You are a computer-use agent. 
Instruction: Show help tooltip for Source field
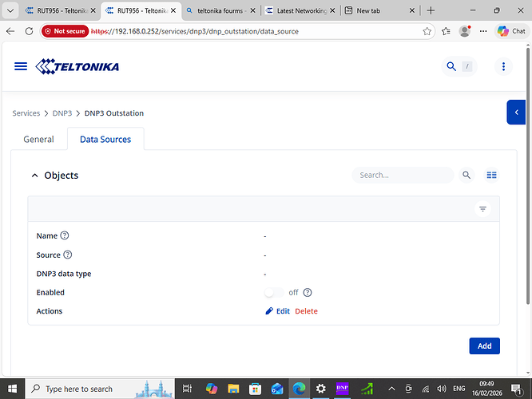click(x=68, y=255)
